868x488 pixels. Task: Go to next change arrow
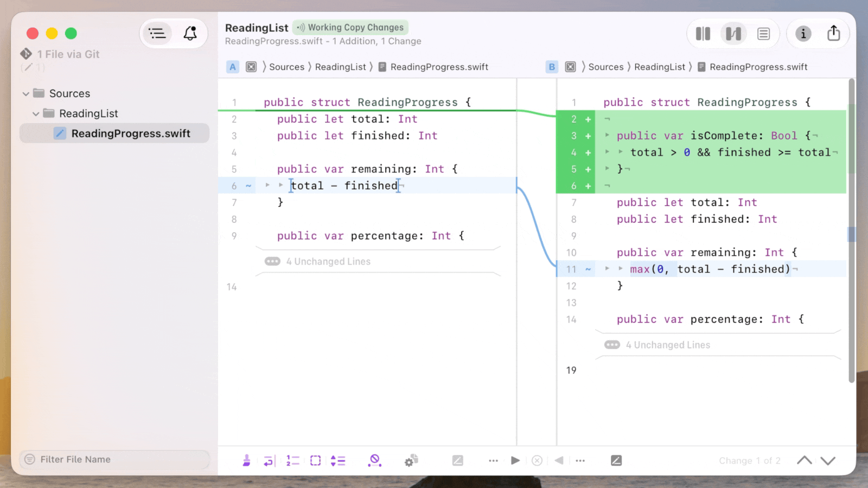(828, 460)
